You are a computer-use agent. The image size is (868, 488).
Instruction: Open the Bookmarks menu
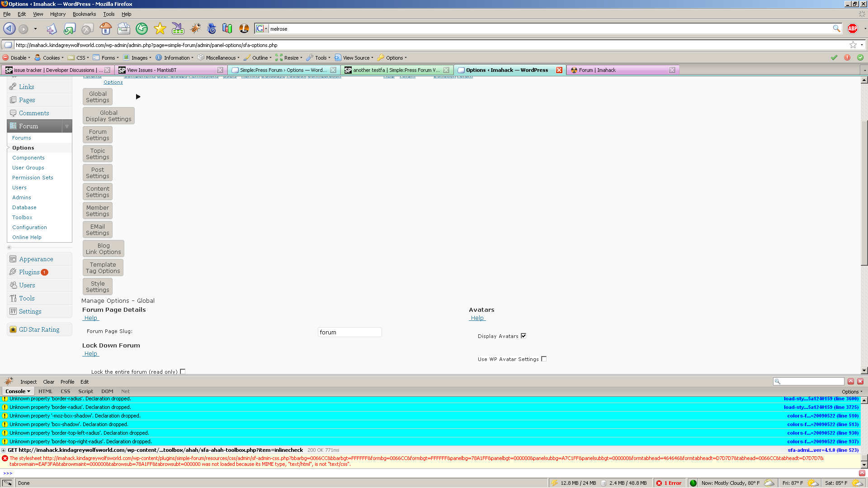[84, 14]
